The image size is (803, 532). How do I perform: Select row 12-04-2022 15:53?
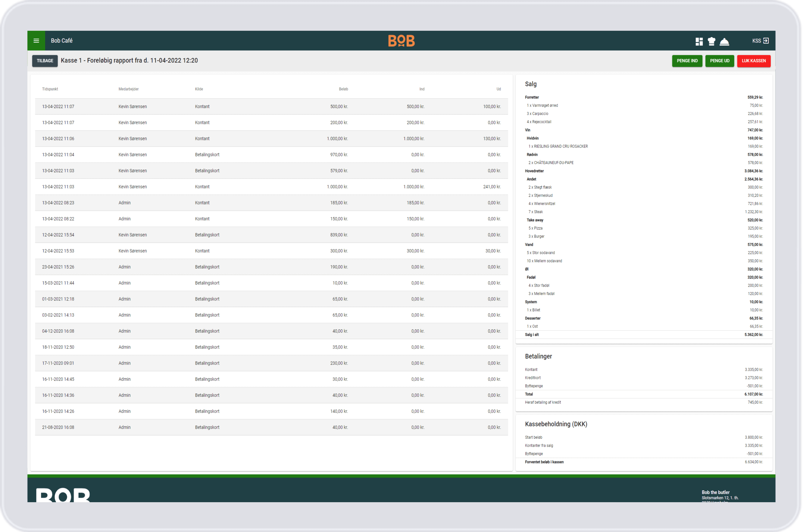point(271,251)
